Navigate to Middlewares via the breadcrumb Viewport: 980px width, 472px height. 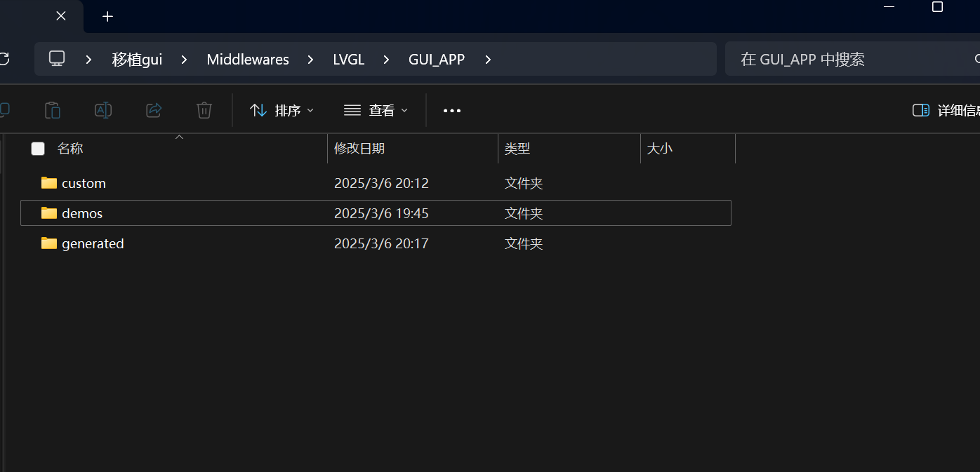click(248, 59)
